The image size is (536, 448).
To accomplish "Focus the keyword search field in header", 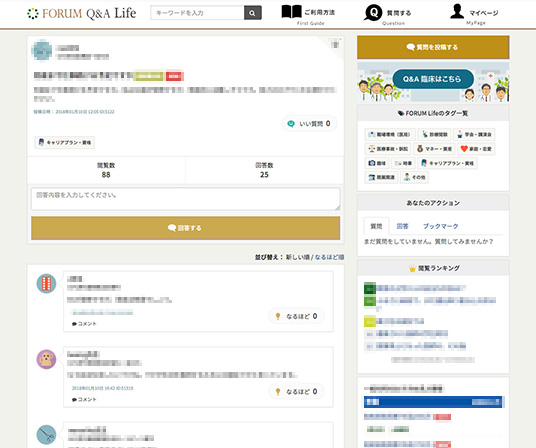I will [197, 13].
